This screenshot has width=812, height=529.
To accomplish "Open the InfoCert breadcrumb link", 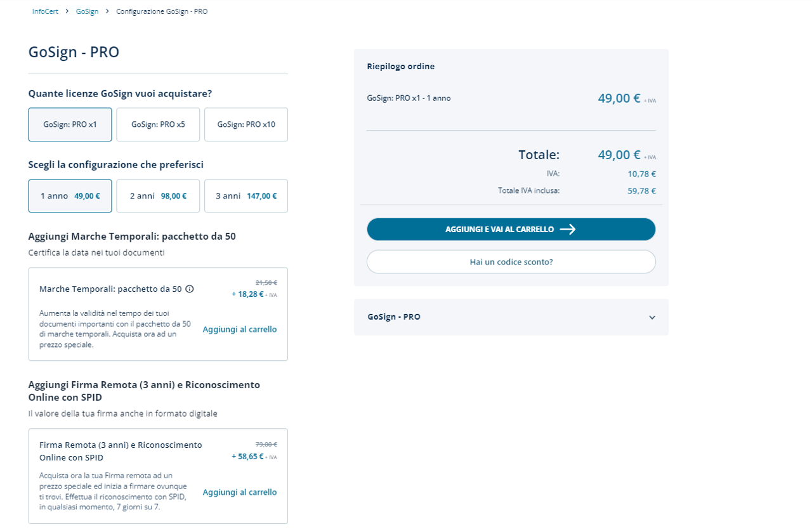I will pyautogui.click(x=45, y=11).
